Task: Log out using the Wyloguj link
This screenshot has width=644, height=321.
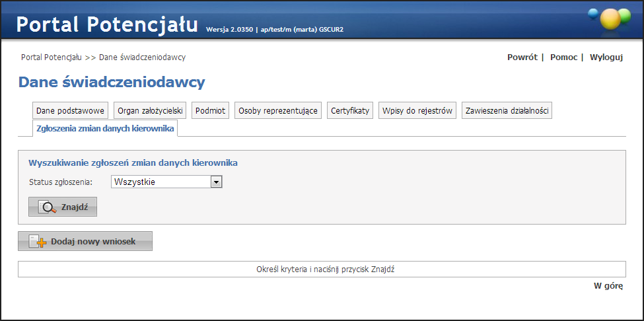Action: [x=606, y=57]
